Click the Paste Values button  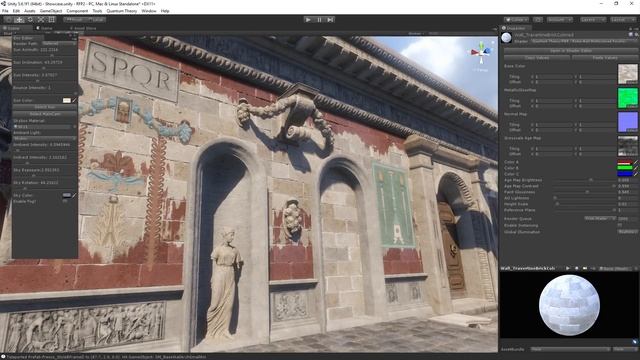coord(604,58)
